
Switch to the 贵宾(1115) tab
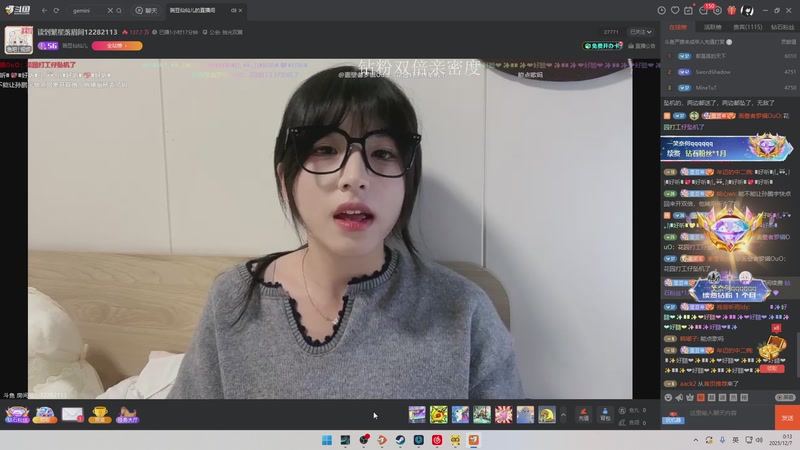point(747,27)
